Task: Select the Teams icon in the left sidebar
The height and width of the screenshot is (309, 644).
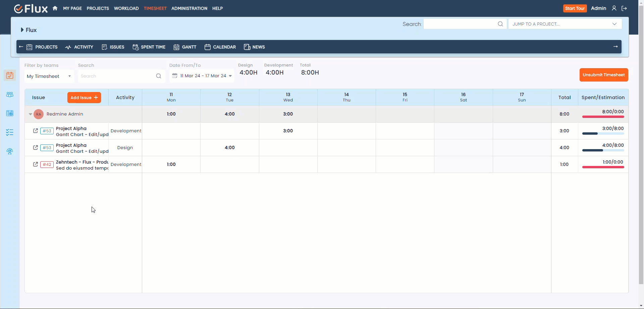Action: click(x=10, y=94)
